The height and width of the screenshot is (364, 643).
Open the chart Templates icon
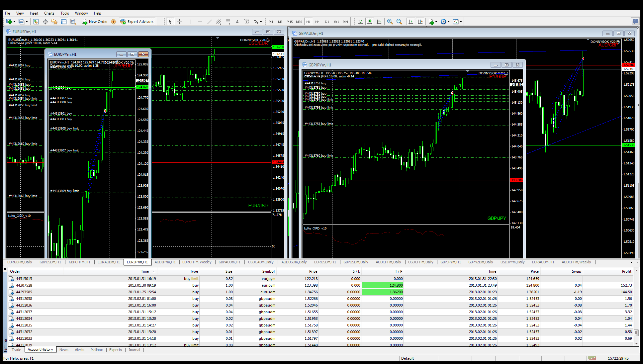point(456,22)
